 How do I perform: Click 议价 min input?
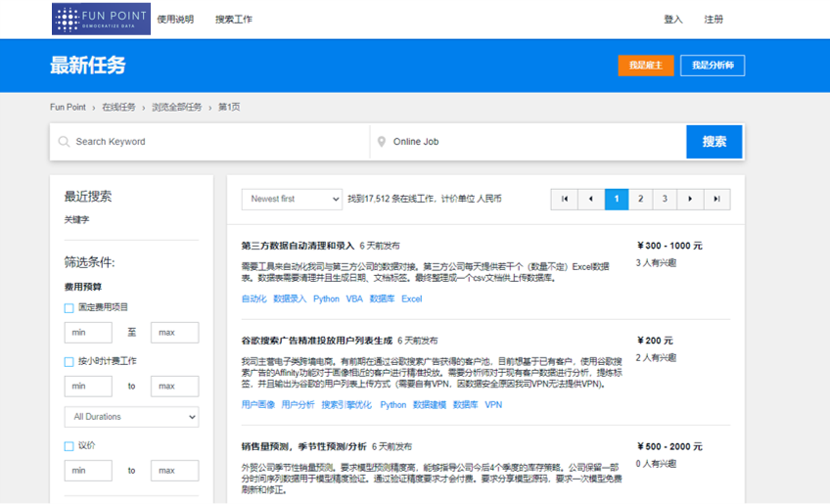88,470
